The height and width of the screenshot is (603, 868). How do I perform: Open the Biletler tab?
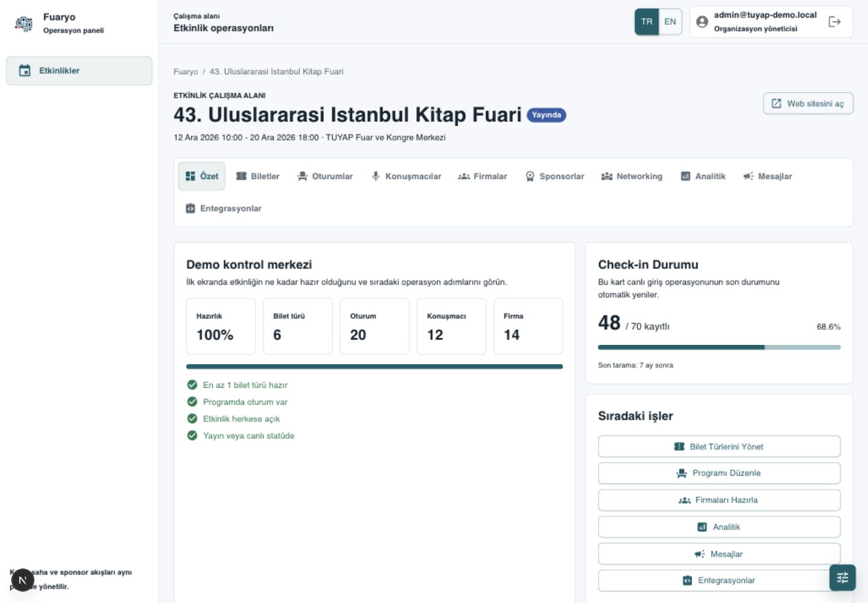(257, 176)
